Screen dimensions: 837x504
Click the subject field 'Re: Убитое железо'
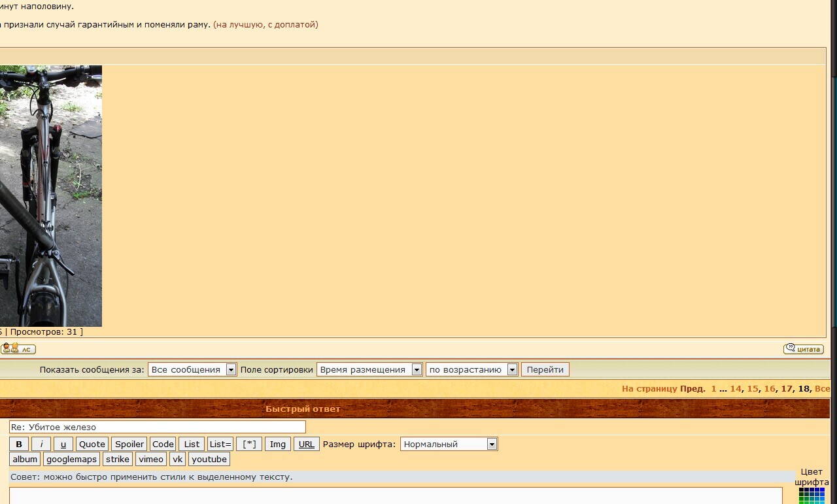point(157,427)
